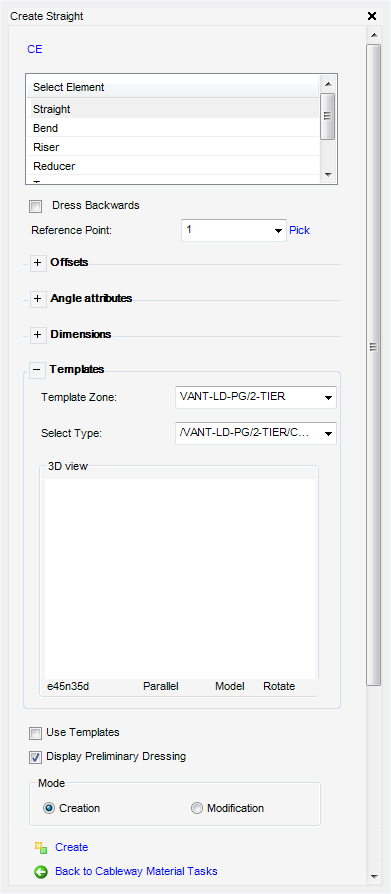Uncheck Display Preliminary Dressing
391x894 pixels.
[x=36, y=757]
